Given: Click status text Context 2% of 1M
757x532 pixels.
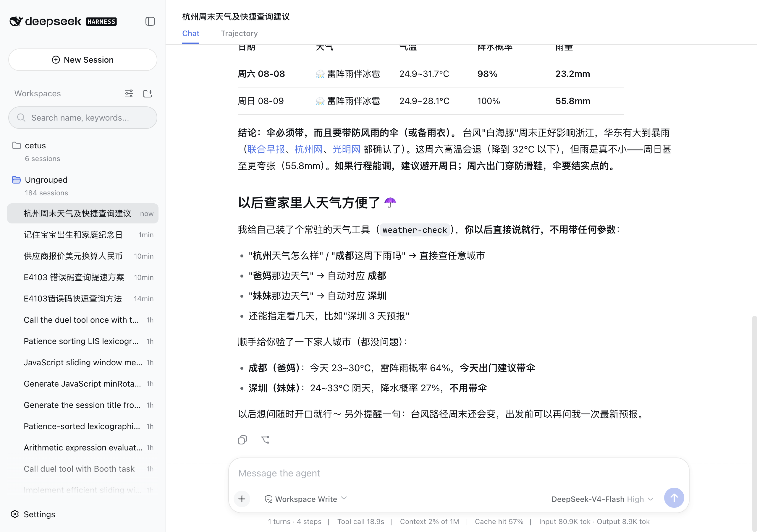Looking at the screenshot, I should tap(429, 521).
